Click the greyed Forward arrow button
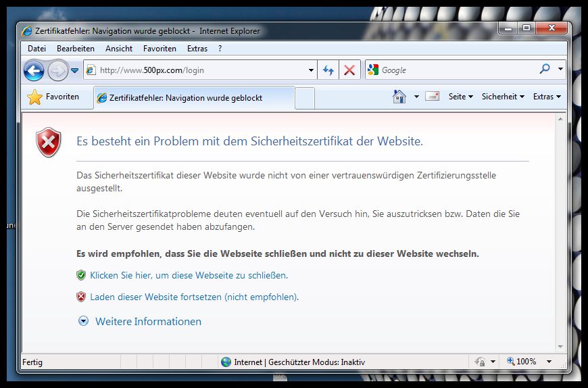This screenshot has height=388, width=588. click(57, 70)
